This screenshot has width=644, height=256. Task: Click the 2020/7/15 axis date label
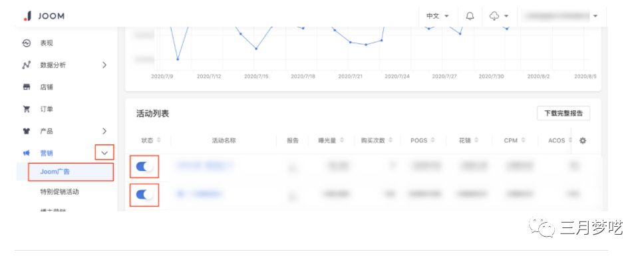click(x=256, y=76)
